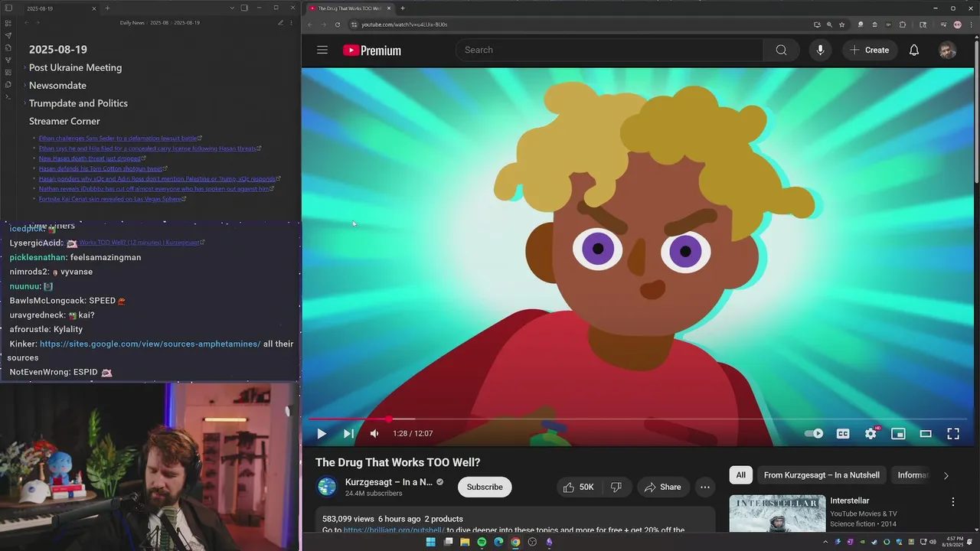The image size is (980, 551).
Task: Select The Drug That Works TOO Well tab
Action: (349, 8)
